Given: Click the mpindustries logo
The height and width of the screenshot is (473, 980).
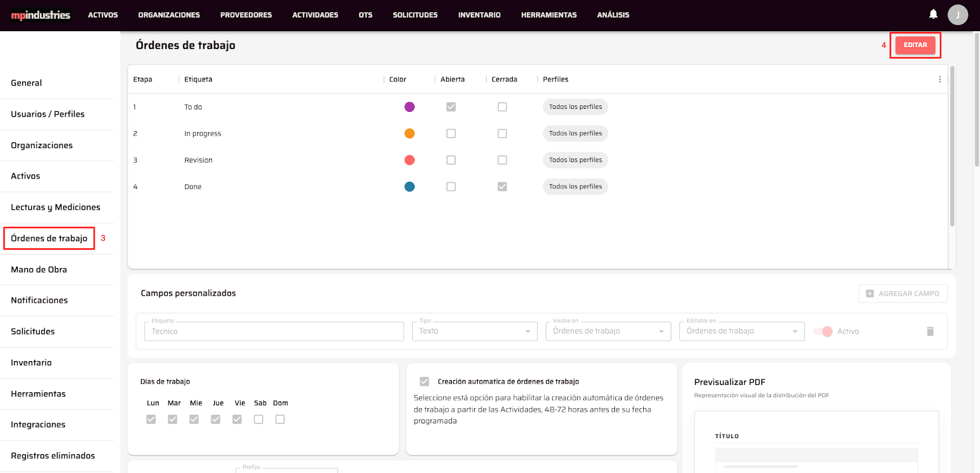Looking at the screenshot, I should pyautogui.click(x=40, y=15).
